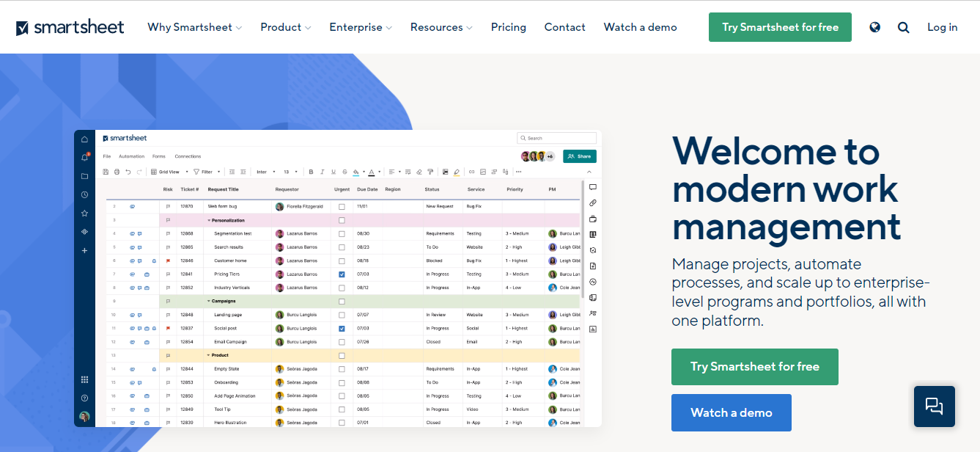Click the blue Watch a demo button
Screen dimensions: 980x452
point(732,412)
